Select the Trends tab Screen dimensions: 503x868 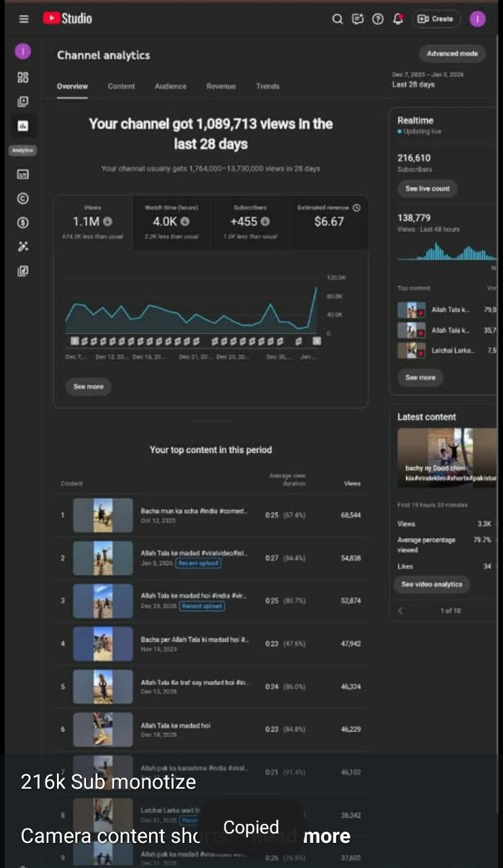click(267, 86)
